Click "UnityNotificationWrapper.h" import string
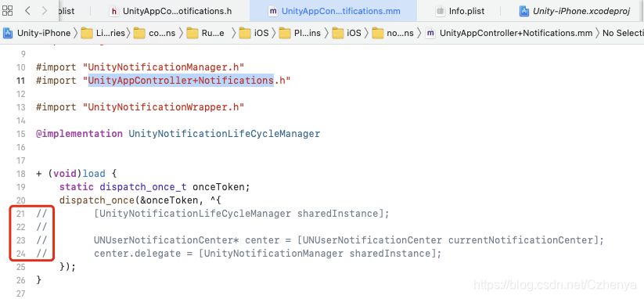Screen dimensions: 644x299 (164, 106)
